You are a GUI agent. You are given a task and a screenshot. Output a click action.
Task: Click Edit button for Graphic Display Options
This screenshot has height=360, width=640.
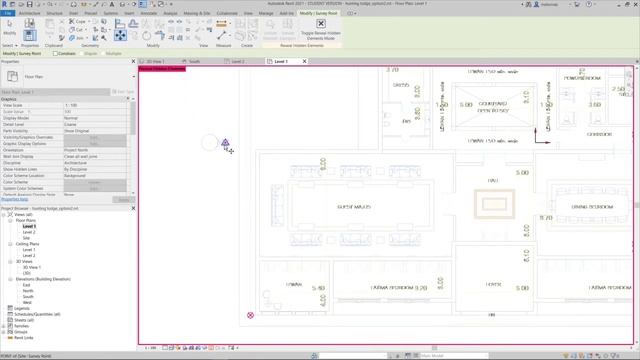(x=95, y=144)
